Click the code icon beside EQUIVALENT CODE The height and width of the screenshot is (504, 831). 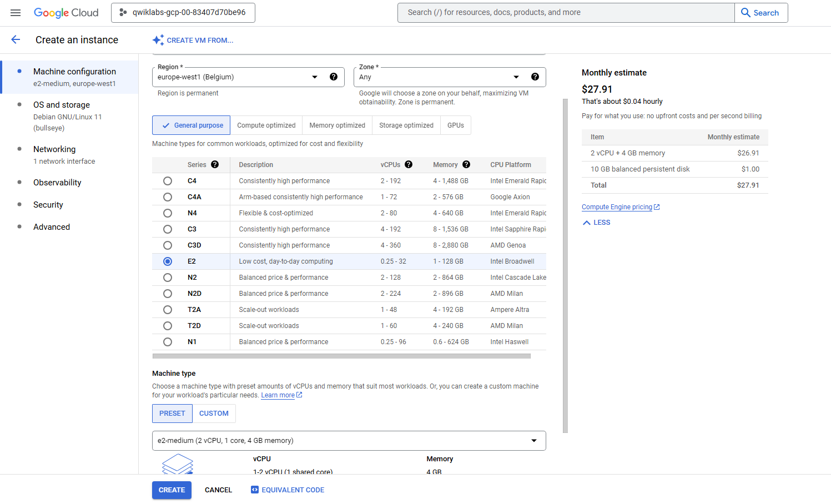[255, 490]
